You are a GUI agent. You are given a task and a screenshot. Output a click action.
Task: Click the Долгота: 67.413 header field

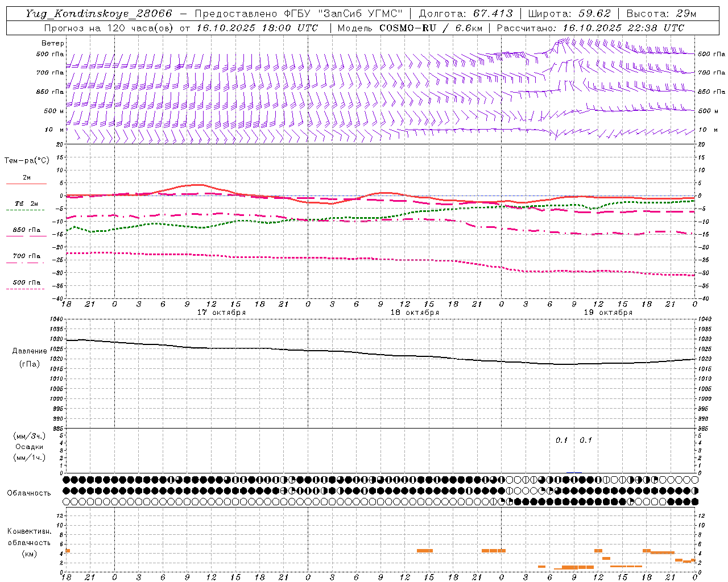[x=466, y=14]
